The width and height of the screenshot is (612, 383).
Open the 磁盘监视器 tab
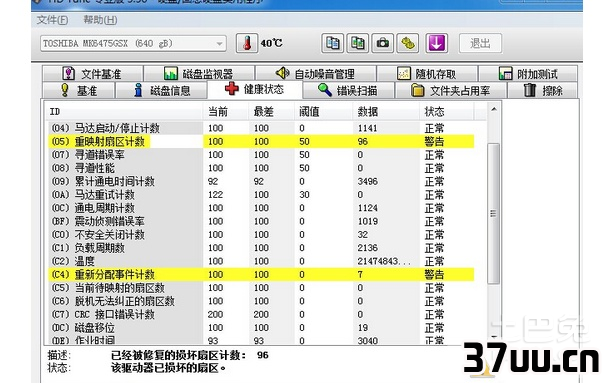click(x=199, y=73)
